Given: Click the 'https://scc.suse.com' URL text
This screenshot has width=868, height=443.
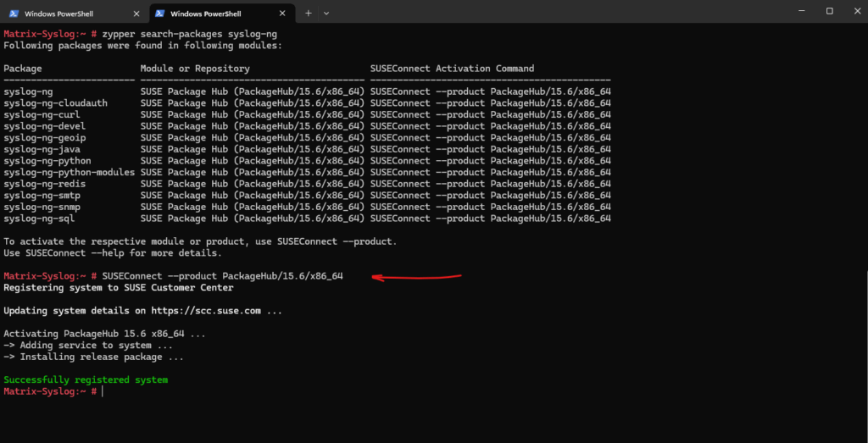Looking at the screenshot, I should 206,311.
